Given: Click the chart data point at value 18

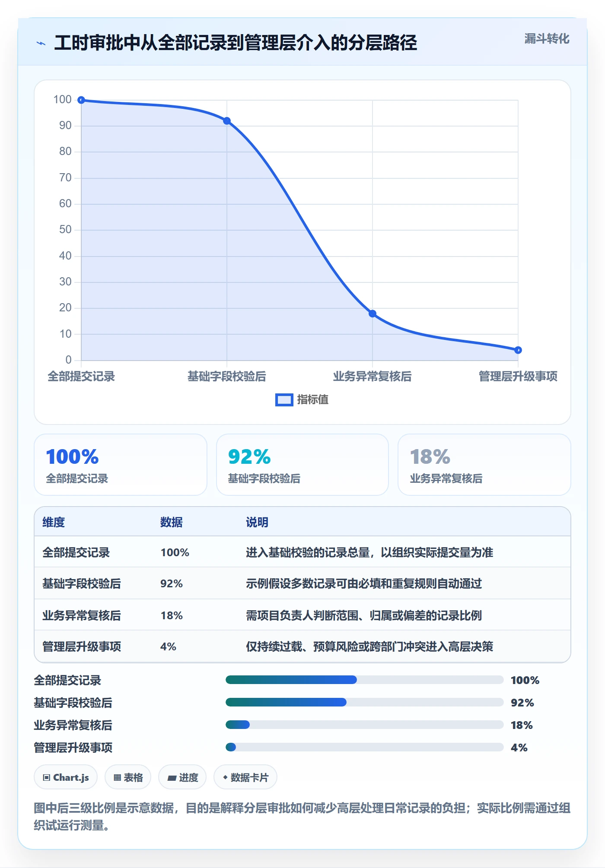Looking at the screenshot, I should coord(373,314).
